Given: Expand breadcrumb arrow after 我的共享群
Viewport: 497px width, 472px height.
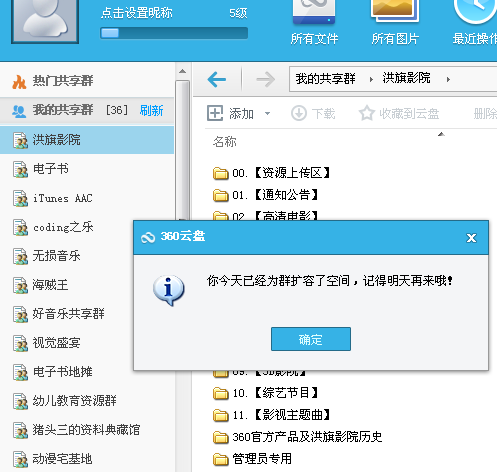Looking at the screenshot, I should tap(371, 80).
